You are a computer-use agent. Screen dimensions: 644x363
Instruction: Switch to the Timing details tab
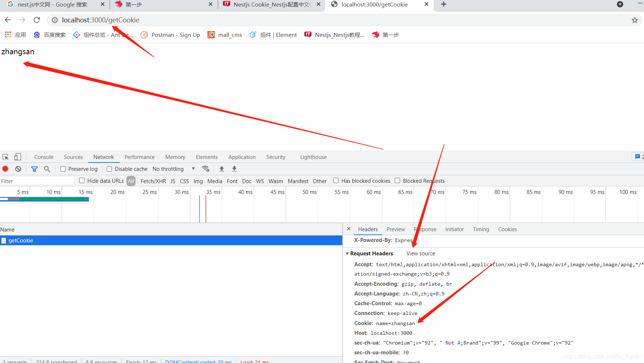click(481, 229)
